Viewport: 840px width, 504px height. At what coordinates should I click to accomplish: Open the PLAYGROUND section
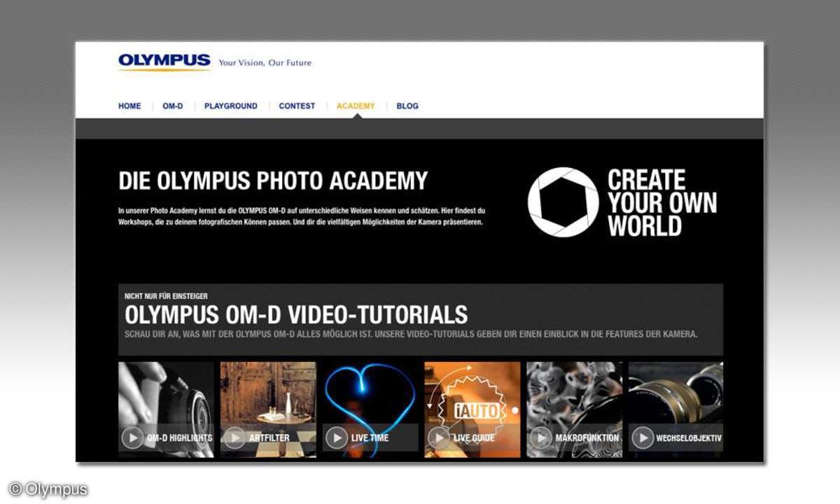click(x=231, y=106)
